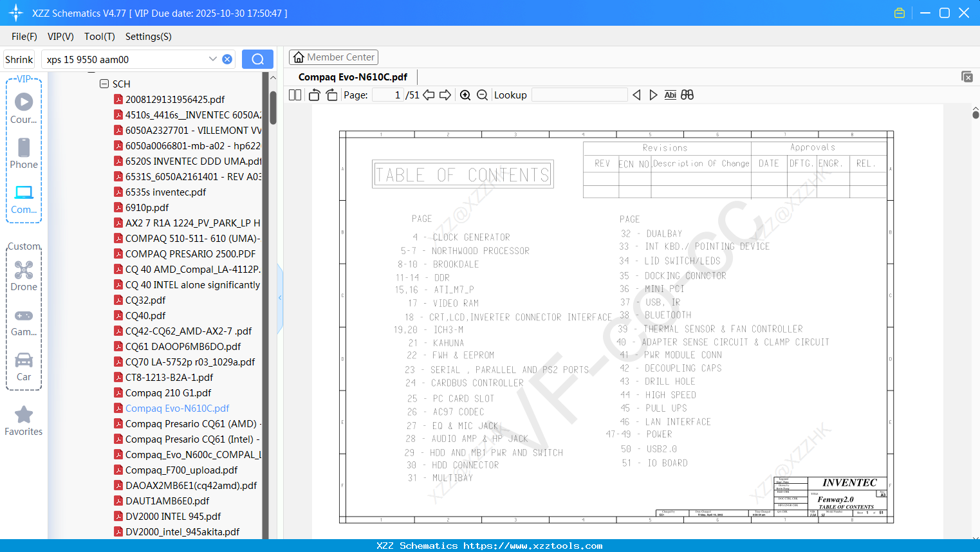Open the Courses sidebar item
980x552 pixels.
(24, 108)
